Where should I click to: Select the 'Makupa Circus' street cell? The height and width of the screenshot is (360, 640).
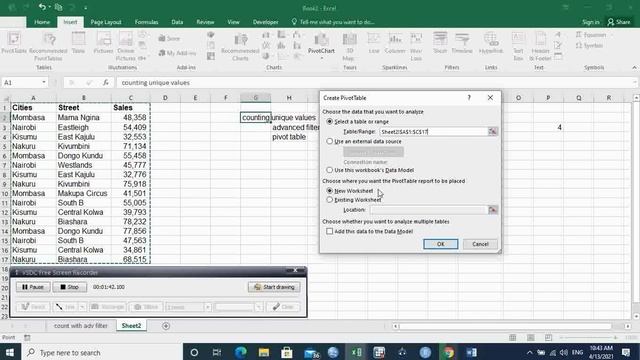(84, 193)
